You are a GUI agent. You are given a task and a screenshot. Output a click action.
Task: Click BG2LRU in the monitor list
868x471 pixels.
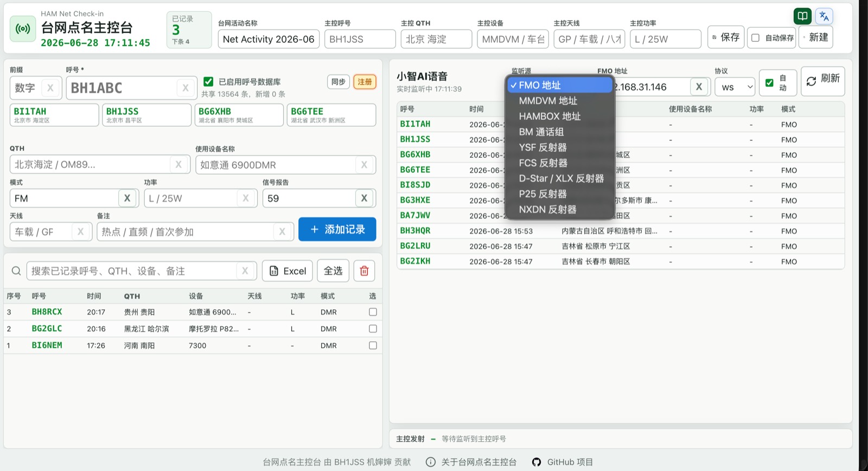[415, 246]
